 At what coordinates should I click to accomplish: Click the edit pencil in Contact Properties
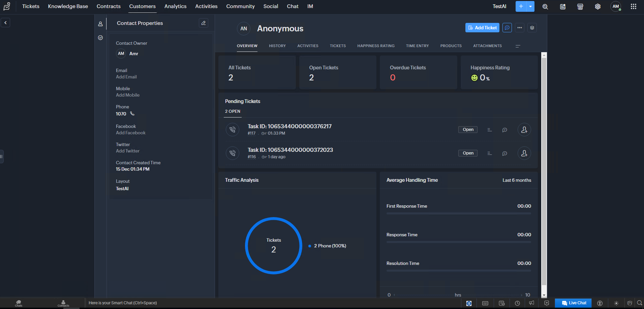click(x=203, y=23)
